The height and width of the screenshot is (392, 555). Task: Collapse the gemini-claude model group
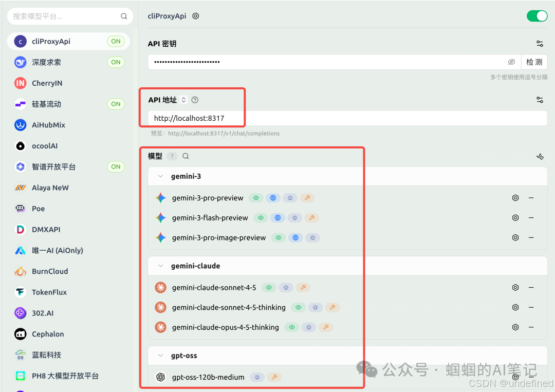160,266
